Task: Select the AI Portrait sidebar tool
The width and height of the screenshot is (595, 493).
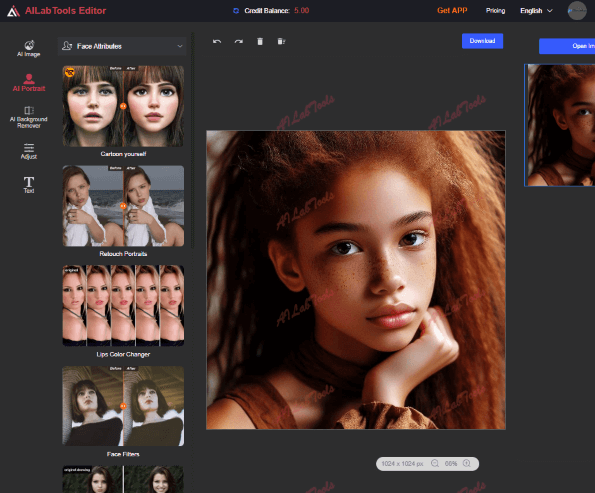Action: point(29,83)
